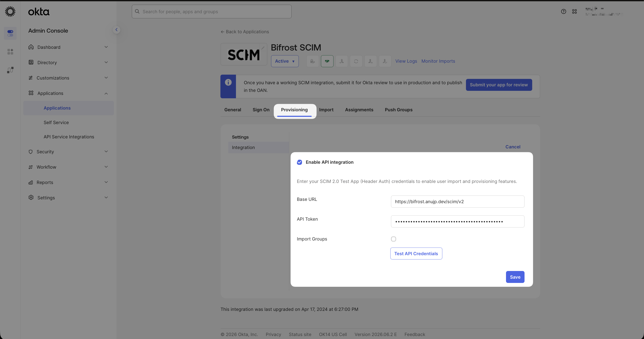The height and width of the screenshot is (339, 644).
Task: Click the Applications four-circles icon
Action: 31,93
